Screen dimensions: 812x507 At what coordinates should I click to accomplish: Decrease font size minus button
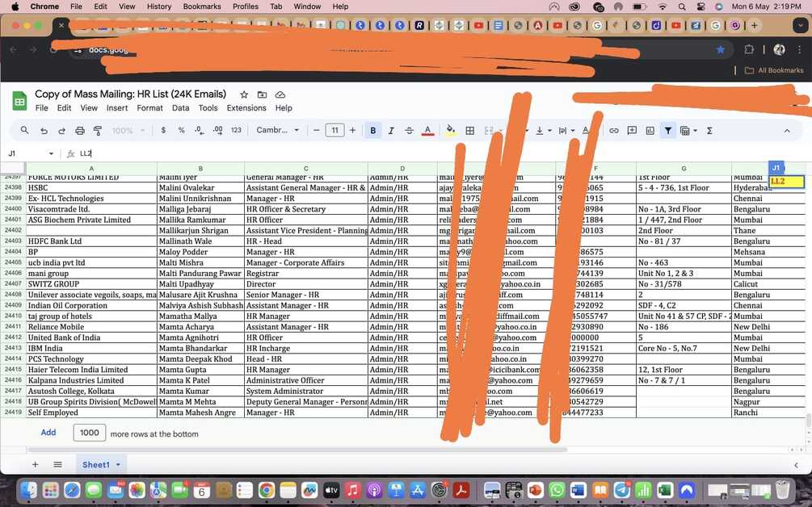[317, 130]
